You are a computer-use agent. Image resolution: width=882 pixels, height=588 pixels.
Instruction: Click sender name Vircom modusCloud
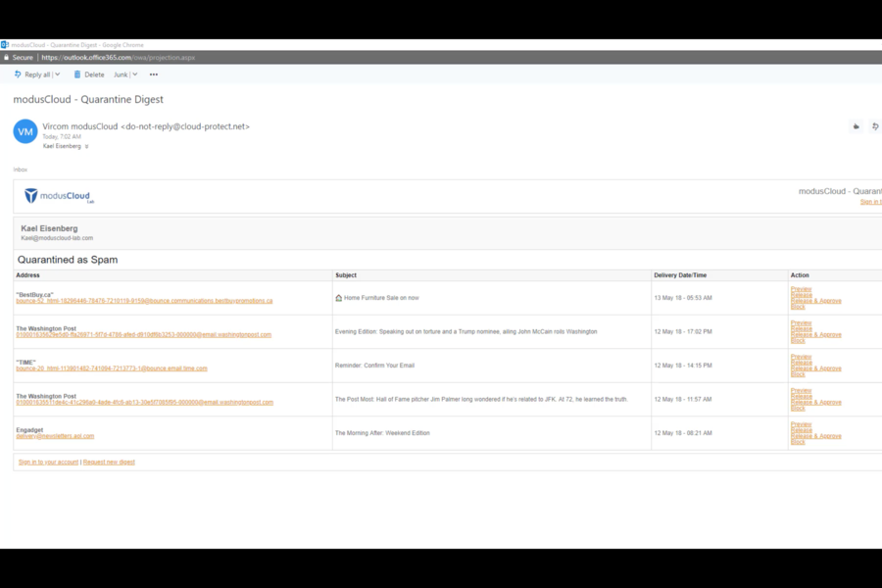click(80, 126)
